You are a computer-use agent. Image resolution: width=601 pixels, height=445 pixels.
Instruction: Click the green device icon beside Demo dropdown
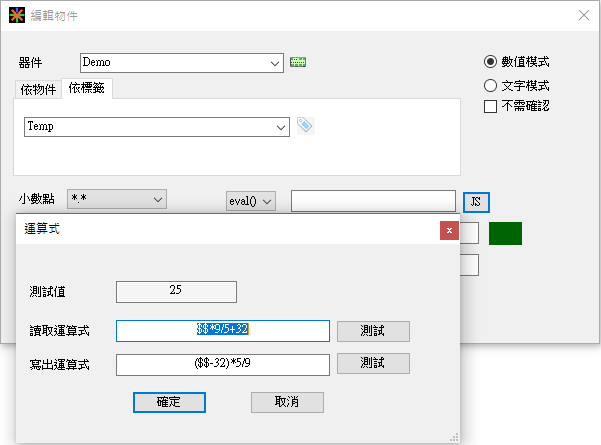point(297,62)
